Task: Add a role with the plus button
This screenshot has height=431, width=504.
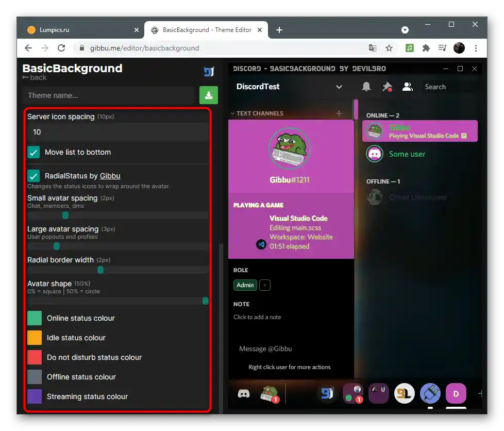Action: (x=265, y=285)
